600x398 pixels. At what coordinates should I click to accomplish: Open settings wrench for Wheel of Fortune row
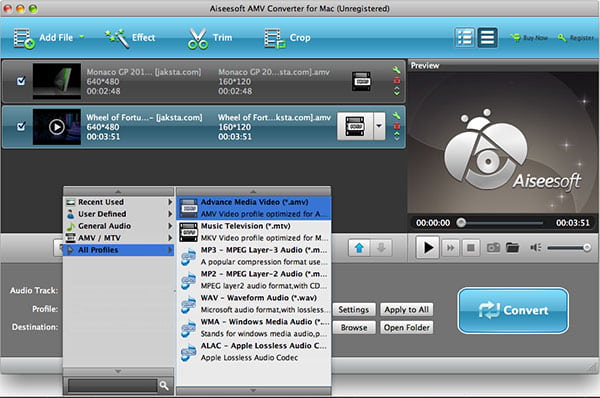click(396, 115)
